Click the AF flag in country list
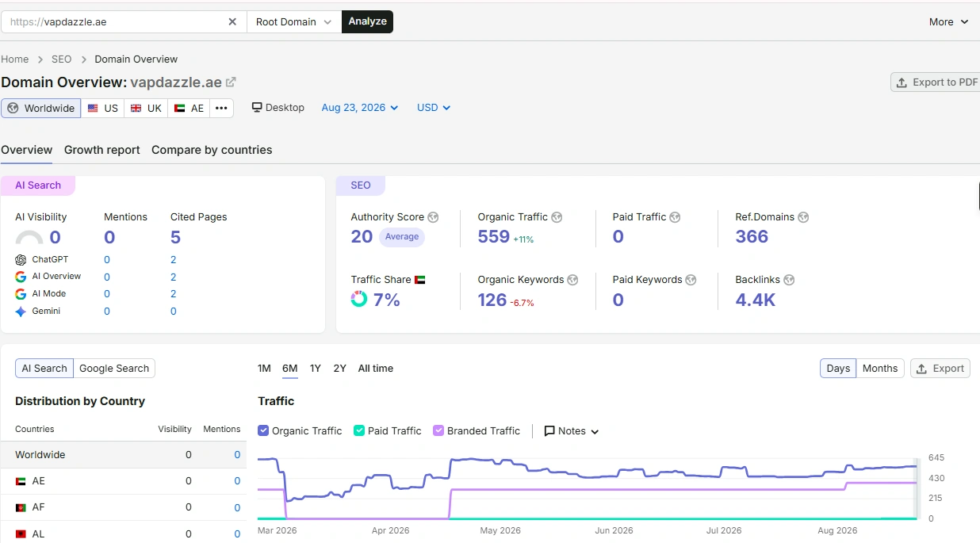The width and height of the screenshot is (980, 543). [21, 507]
